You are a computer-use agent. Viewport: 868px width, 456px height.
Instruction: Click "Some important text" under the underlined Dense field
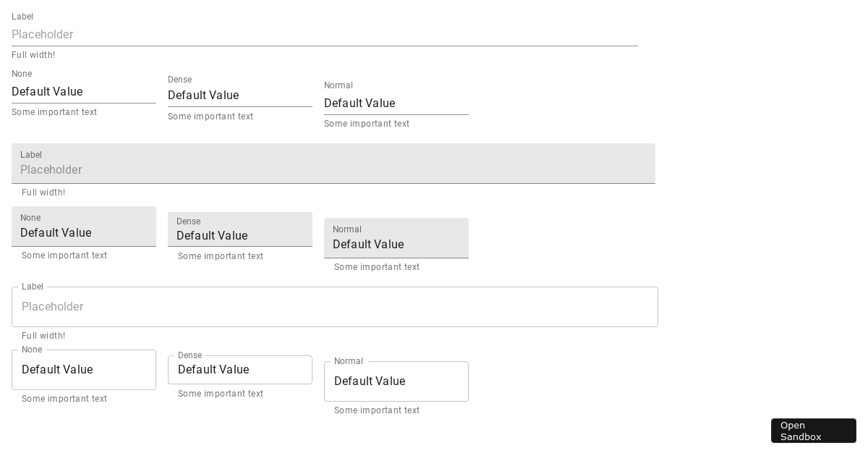pos(210,117)
